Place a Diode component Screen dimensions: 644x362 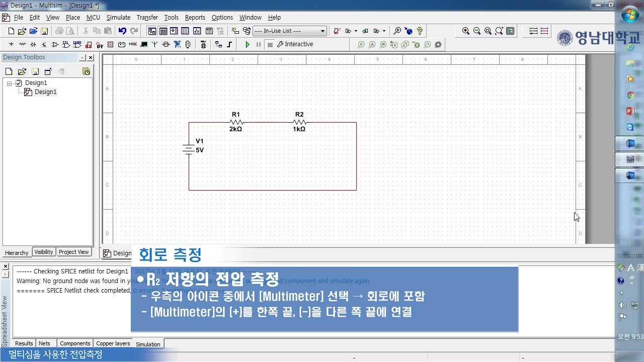coord(33,44)
